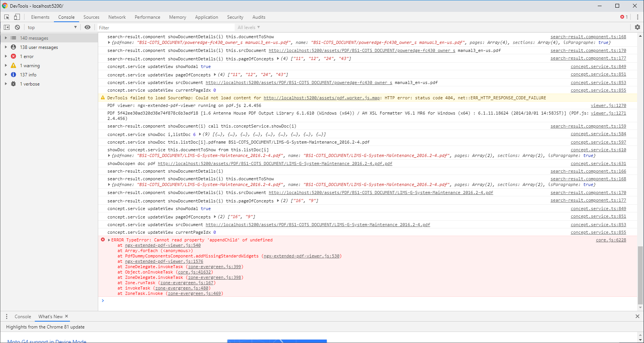Screen dimensions: 644x343
Task: Expand the 137 info group arrow
Action: 6,75
